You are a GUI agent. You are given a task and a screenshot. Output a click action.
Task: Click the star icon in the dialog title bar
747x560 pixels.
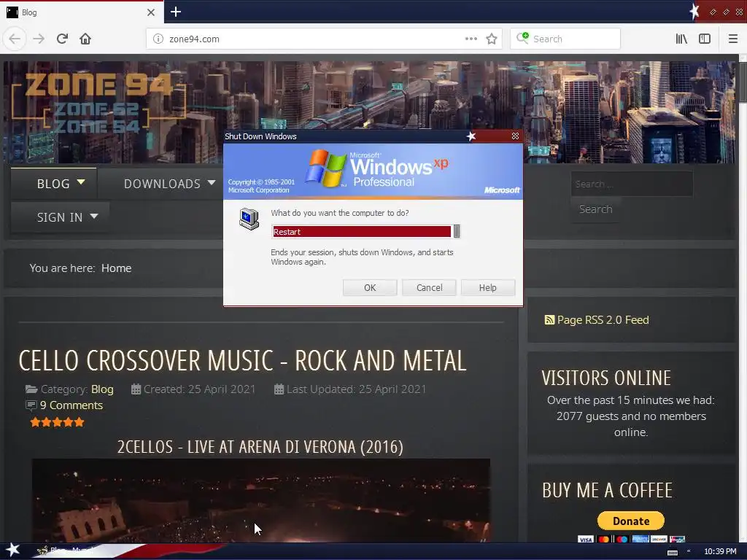tap(471, 136)
